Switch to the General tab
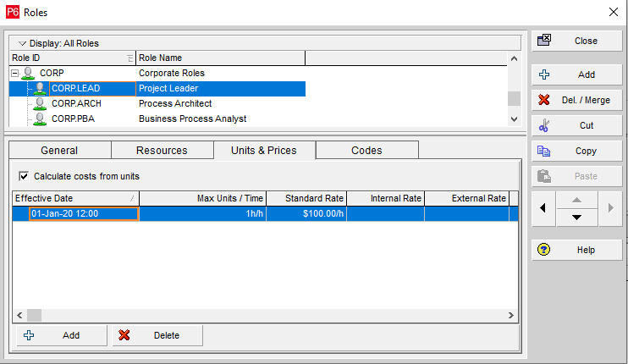 coord(59,151)
